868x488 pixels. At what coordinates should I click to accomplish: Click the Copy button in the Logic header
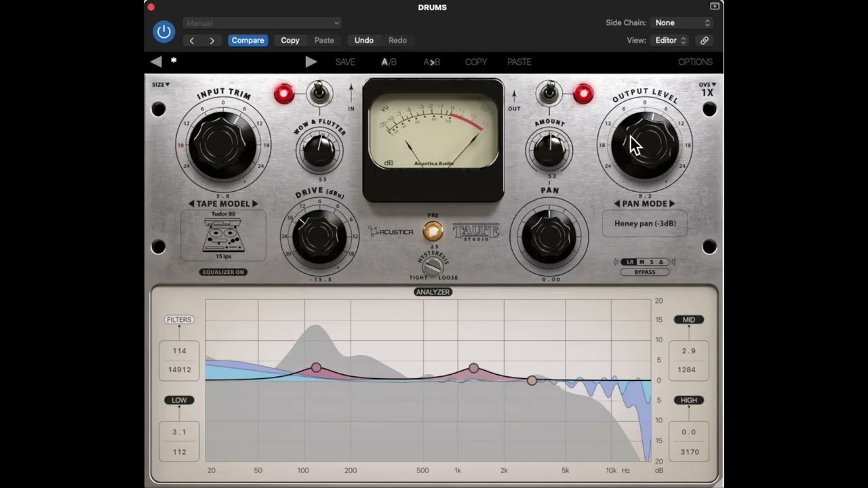(290, 41)
